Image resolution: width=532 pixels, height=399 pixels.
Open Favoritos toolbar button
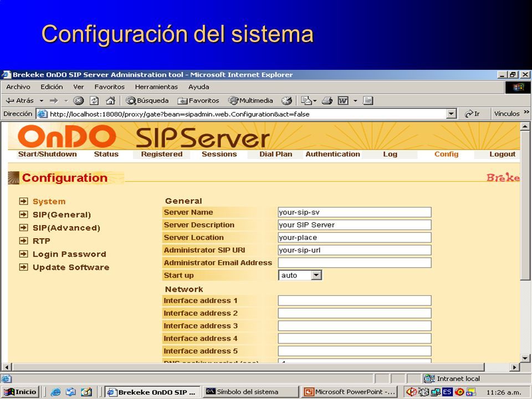198,100
